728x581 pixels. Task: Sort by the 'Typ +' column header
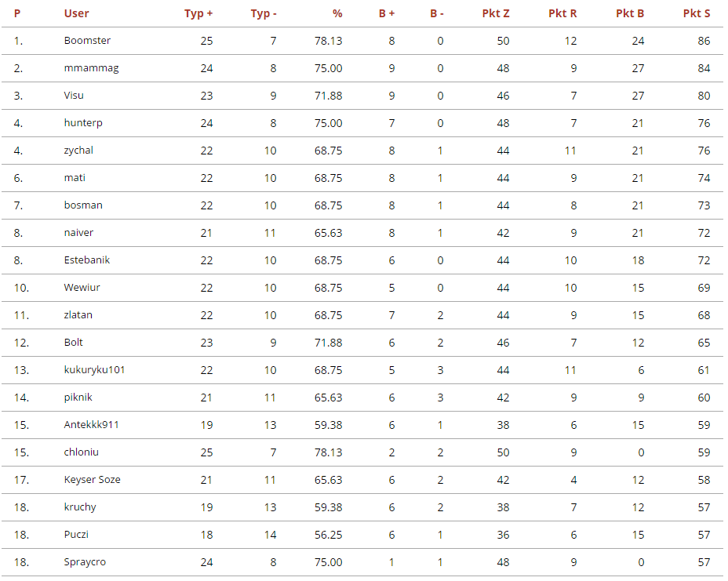[x=198, y=13]
